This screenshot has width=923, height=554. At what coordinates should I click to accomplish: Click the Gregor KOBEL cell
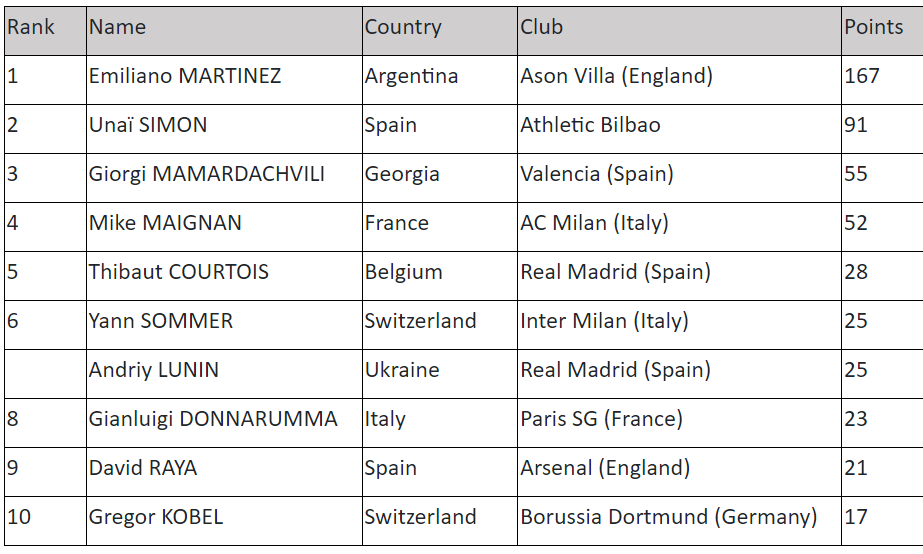(x=156, y=518)
